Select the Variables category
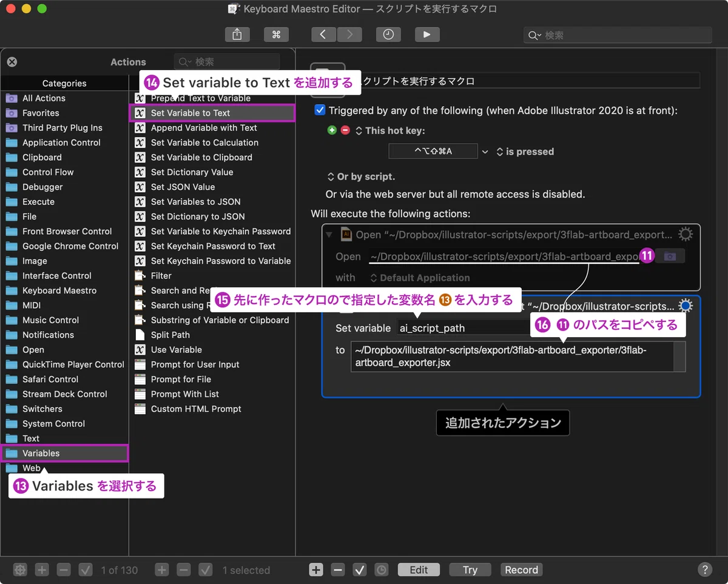The width and height of the screenshot is (728, 584). [64, 453]
